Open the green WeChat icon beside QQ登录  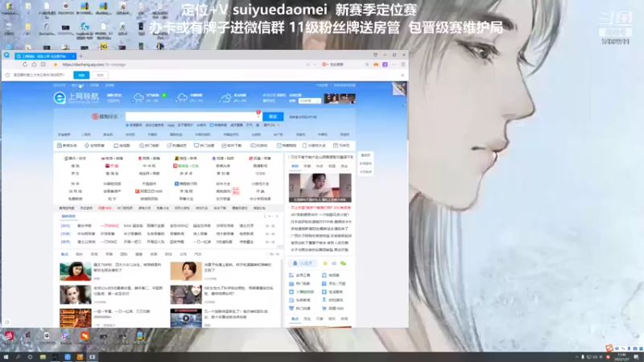coord(344,264)
